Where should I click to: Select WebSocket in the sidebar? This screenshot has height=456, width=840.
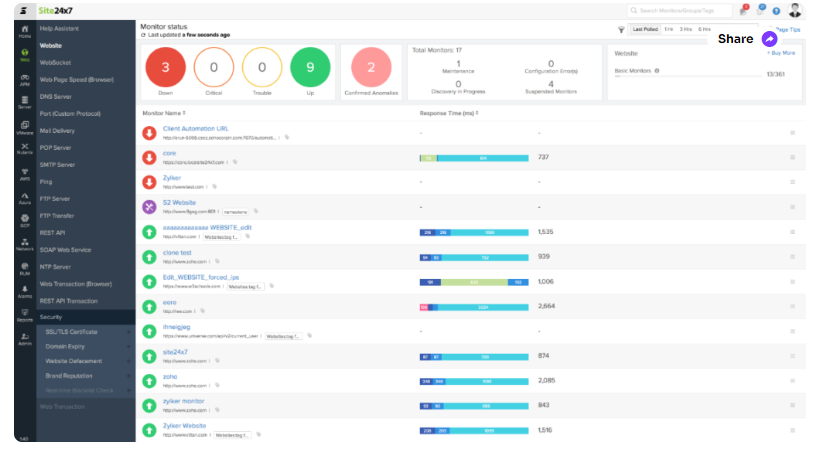55,63
